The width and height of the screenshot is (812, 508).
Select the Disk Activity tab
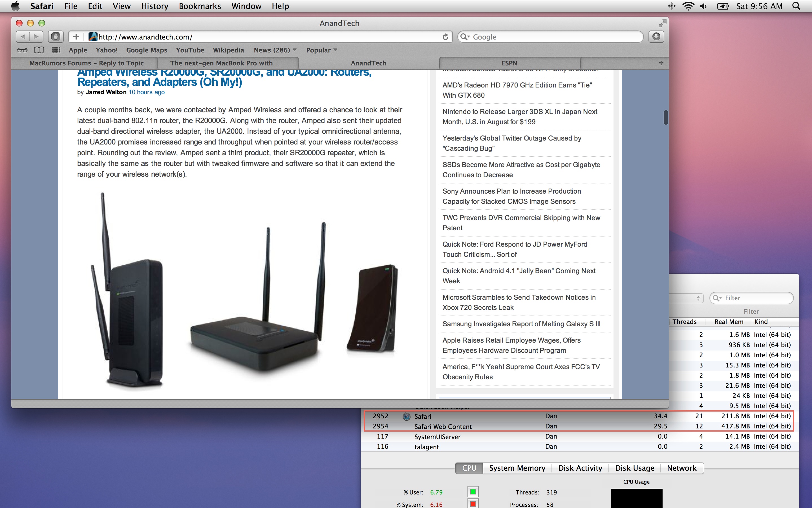[x=580, y=468]
